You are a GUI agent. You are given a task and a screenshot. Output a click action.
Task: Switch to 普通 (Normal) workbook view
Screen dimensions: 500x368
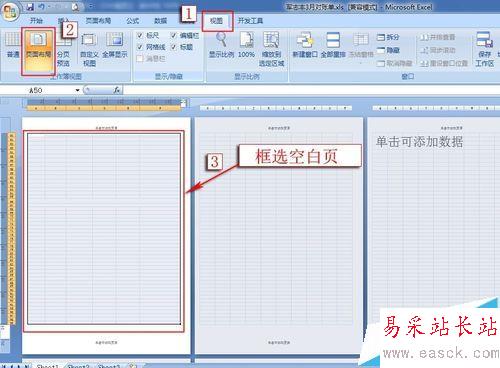click(12, 46)
